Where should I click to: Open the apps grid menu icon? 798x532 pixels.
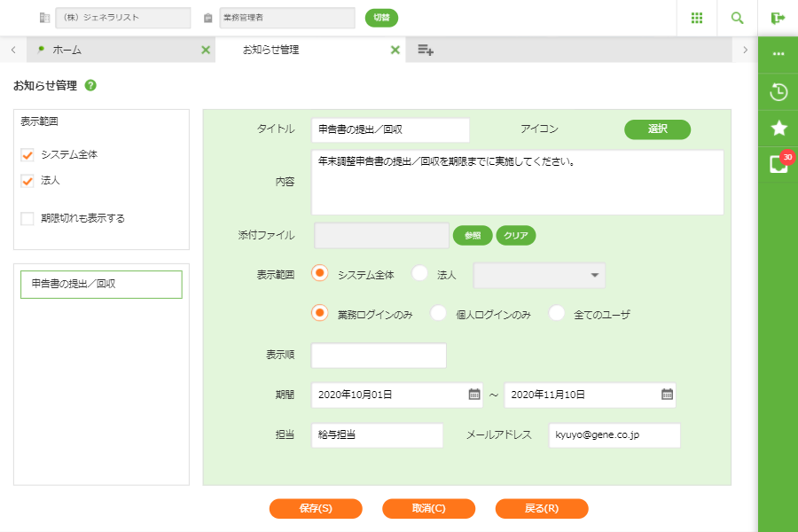pos(697,18)
